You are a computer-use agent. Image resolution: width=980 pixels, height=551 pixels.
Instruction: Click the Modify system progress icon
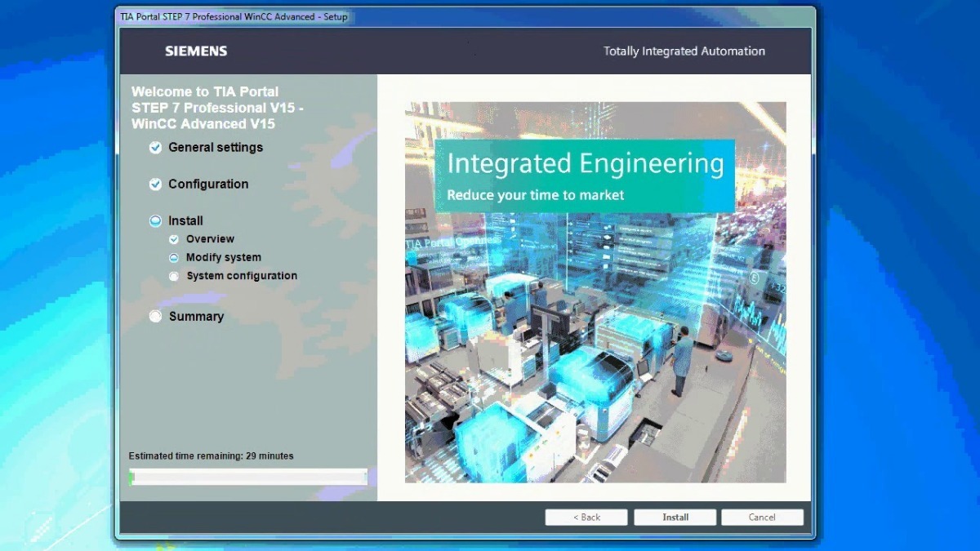173,258
